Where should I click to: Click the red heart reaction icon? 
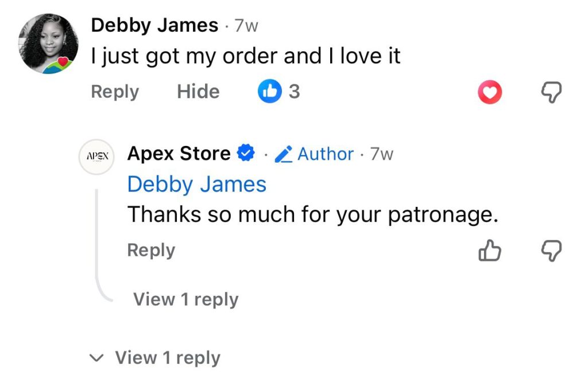[490, 92]
